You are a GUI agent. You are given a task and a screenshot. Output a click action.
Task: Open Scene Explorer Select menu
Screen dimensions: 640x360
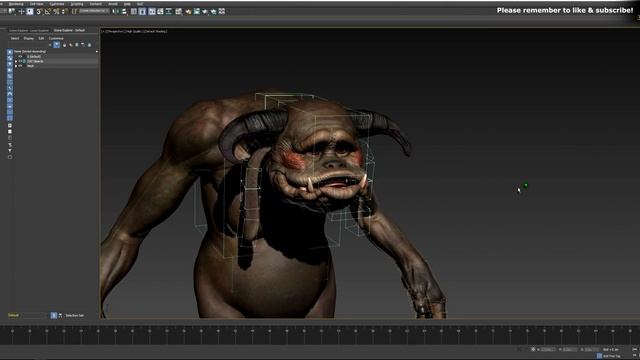coord(15,38)
